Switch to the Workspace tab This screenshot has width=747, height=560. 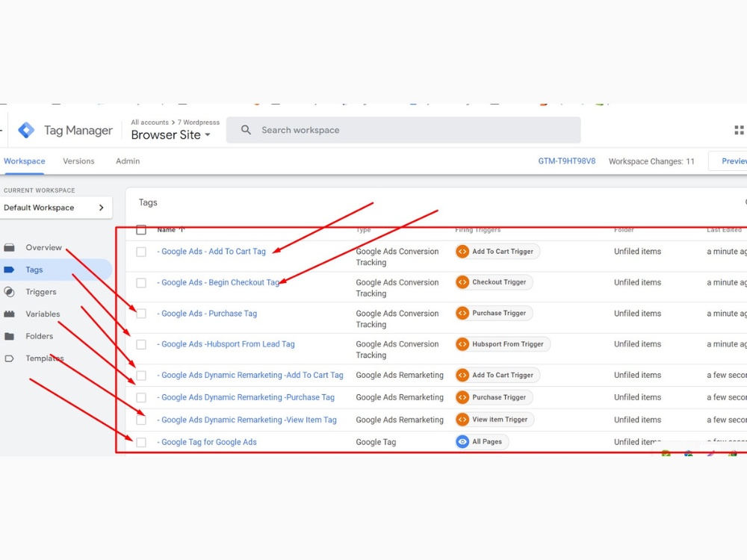tap(25, 161)
